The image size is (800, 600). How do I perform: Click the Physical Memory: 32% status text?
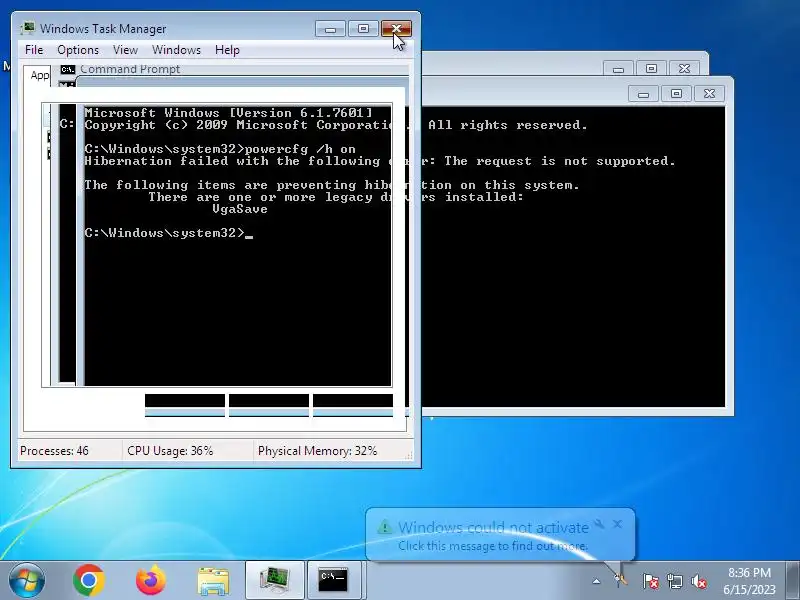pyautogui.click(x=317, y=451)
